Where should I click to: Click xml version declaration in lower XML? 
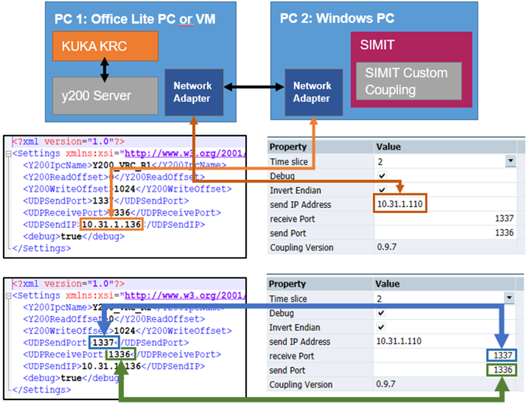(x=68, y=283)
